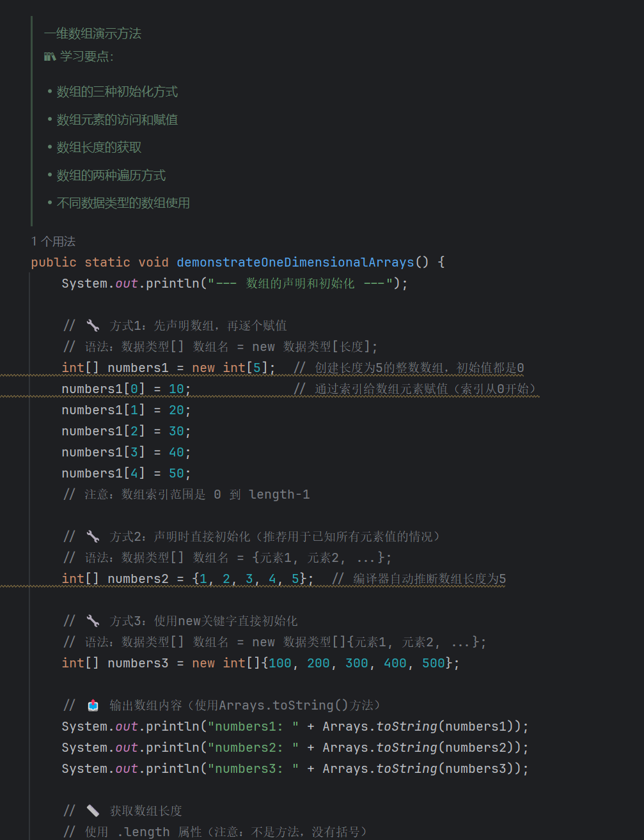Click value 10 in numbers1[0] assignment
The image size is (644, 840).
coord(177,389)
